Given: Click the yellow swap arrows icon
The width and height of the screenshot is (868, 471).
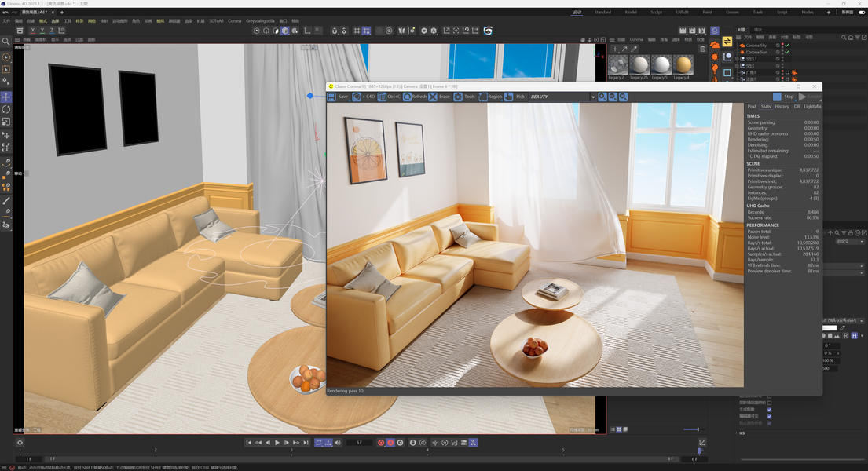Looking at the screenshot, I should [x=727, y=42].
